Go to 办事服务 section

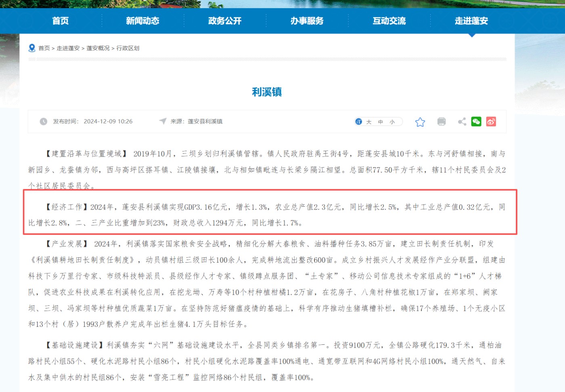307,21
